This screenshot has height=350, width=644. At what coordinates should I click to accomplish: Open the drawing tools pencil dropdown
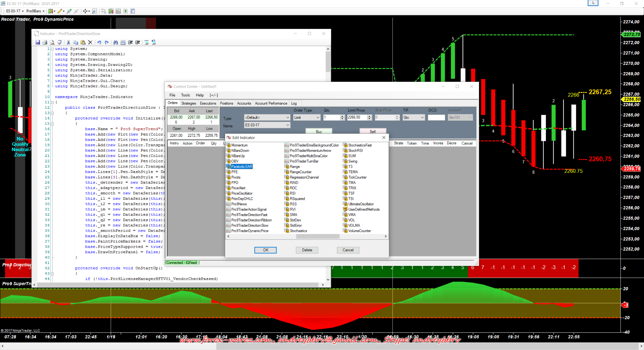[61, 11]
